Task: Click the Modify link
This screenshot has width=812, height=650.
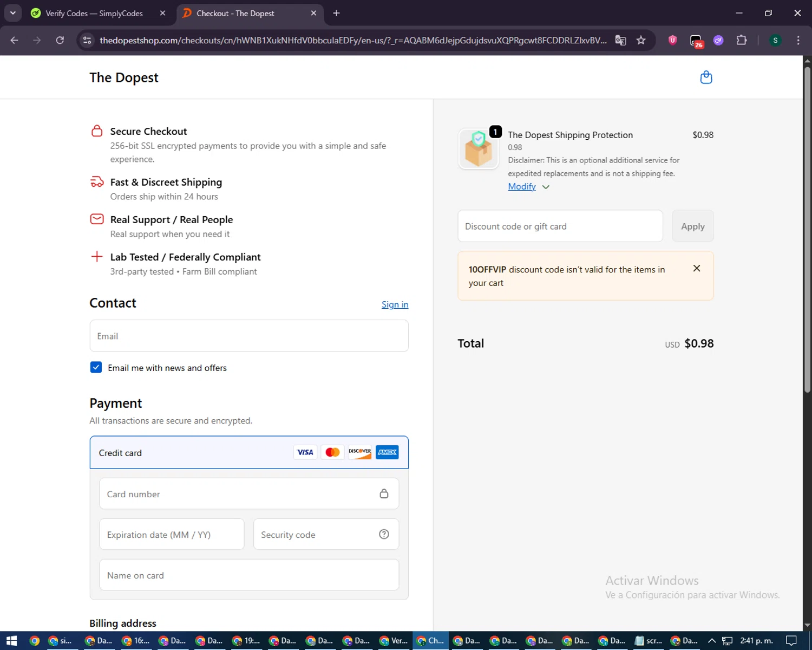Action: pos(522,186)
